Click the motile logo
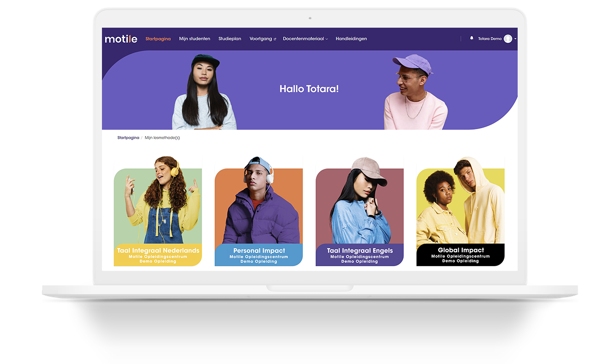The height and width of the screenshot is (364, 615). (121, 39)
